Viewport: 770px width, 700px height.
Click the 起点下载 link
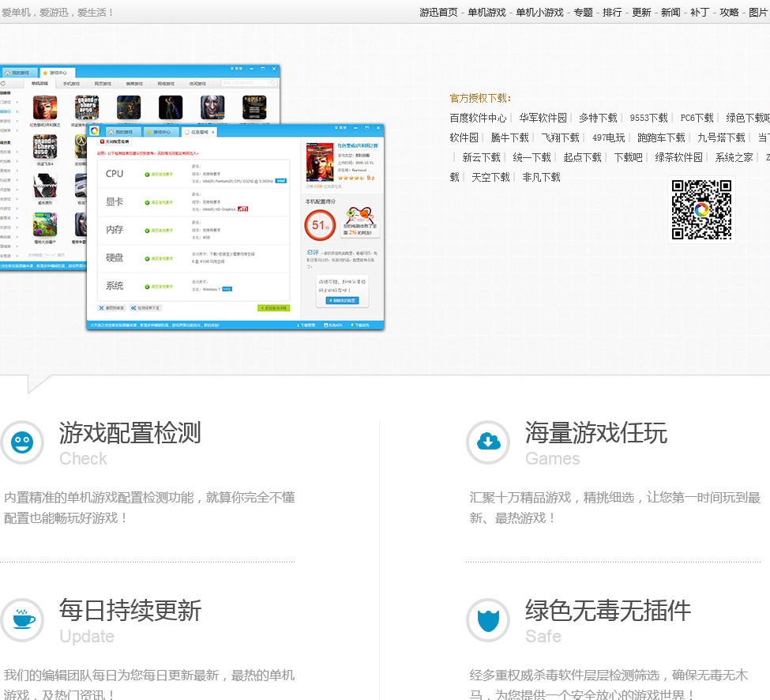pos(582,157)
